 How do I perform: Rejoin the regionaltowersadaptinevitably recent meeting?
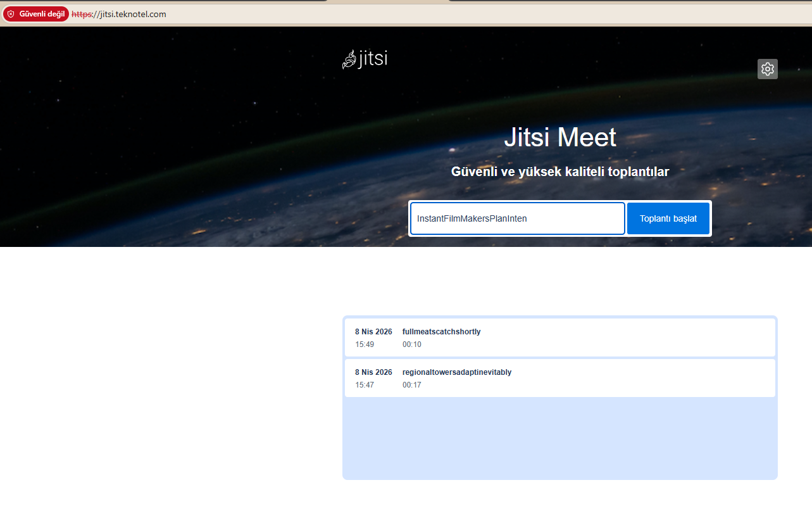point(456,372)
